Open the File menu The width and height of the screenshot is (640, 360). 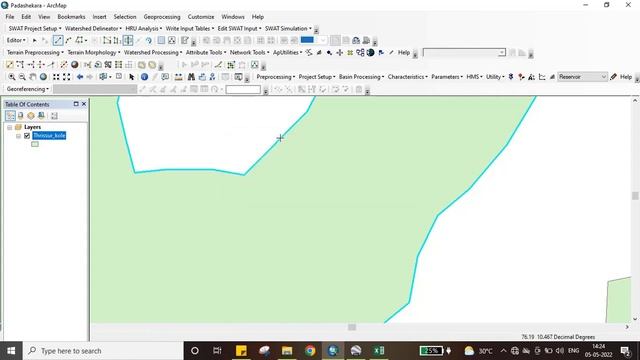10,17
